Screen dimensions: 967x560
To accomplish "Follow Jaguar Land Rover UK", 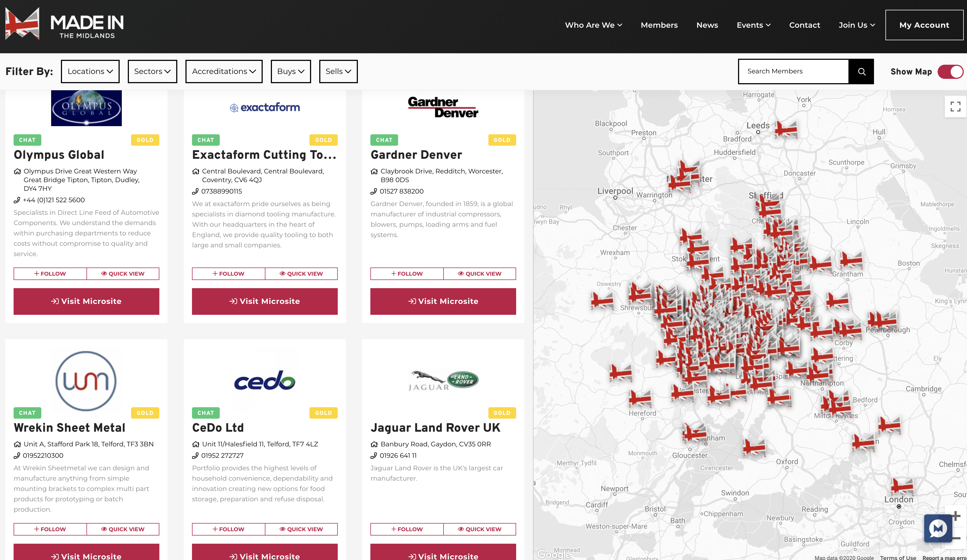I will tap(407, 529).
